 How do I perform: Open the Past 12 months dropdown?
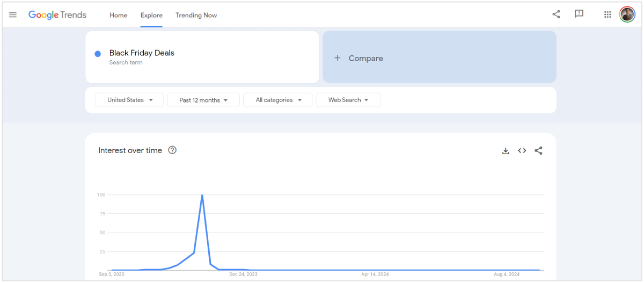point(203,100)
